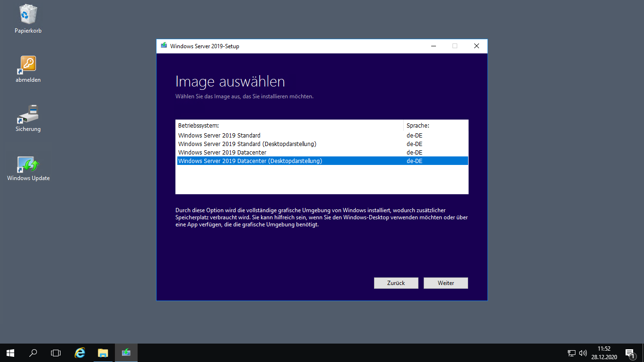Image resolution: width=644 pixels, height=362 pixels.
Task: Open Task View in the taskbar
Action: coord(56,353)
